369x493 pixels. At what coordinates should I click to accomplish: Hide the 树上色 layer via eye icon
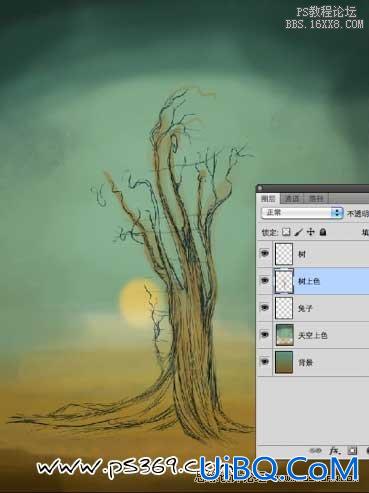coord(265,281)
